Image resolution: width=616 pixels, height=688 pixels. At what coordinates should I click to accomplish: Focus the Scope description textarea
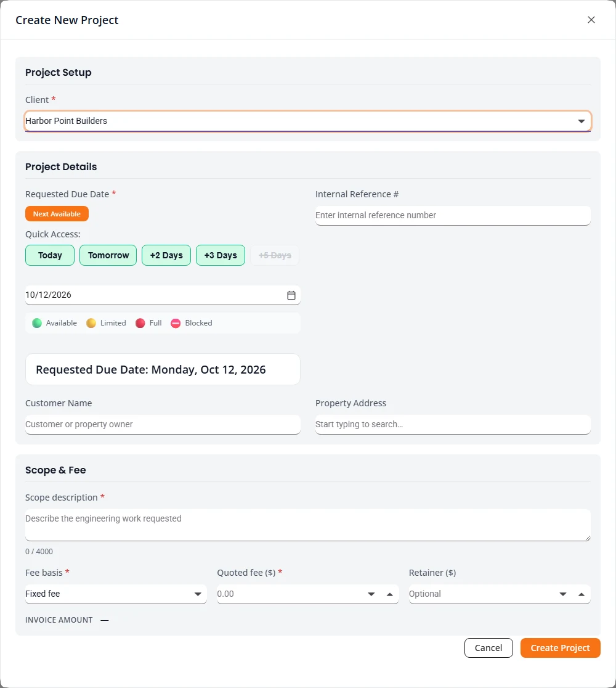308,525
